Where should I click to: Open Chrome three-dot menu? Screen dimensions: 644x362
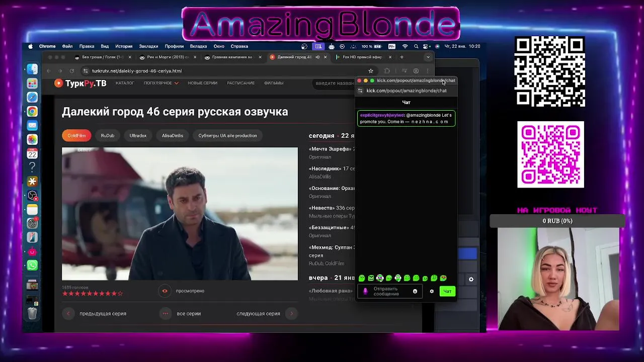pyautogui.click(x=427, y=71)
